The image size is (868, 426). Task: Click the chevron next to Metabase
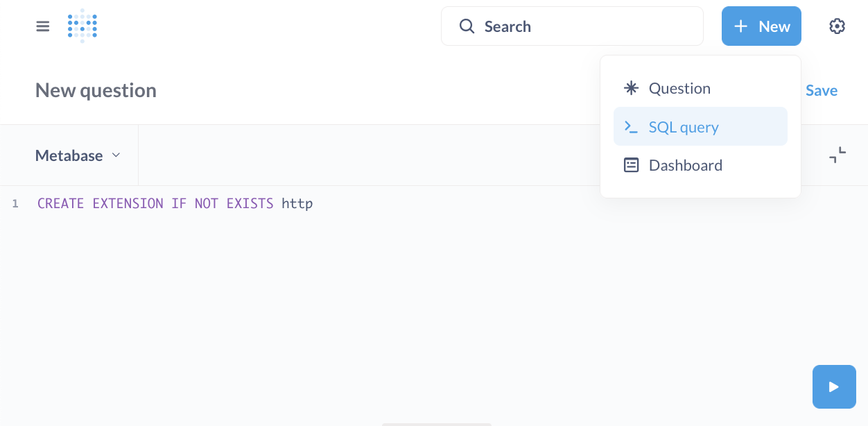coord(116,155)
